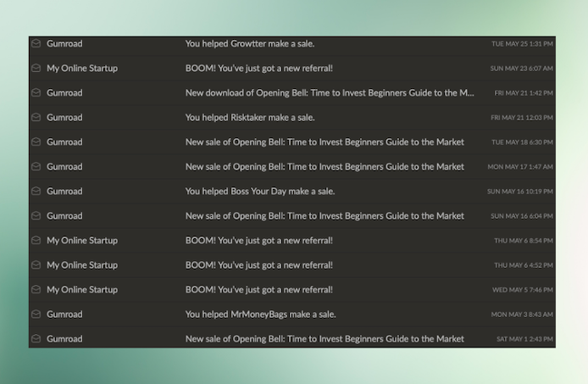Open BOOM referral subject from THU MAY 6 4:52 PM
Image resolution: width=588 pixels, height=384 pixels.
259,265
